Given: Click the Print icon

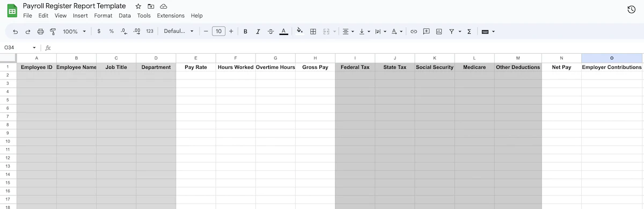Looking at the screenshot, I should [40, 32].
